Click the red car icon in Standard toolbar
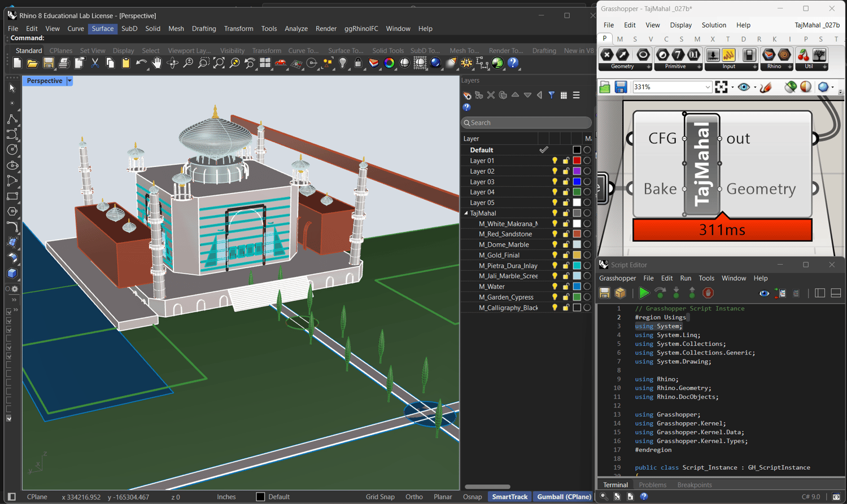 click(x=281, y=63)
